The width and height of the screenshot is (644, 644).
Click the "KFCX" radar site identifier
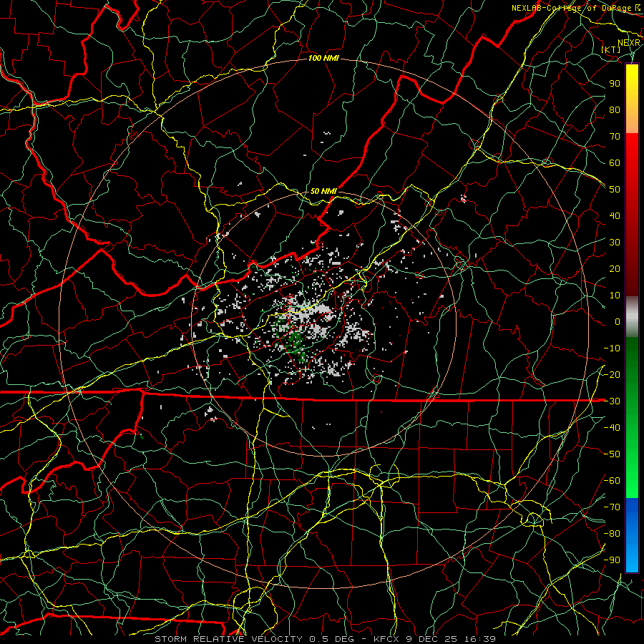pos(385,639)
